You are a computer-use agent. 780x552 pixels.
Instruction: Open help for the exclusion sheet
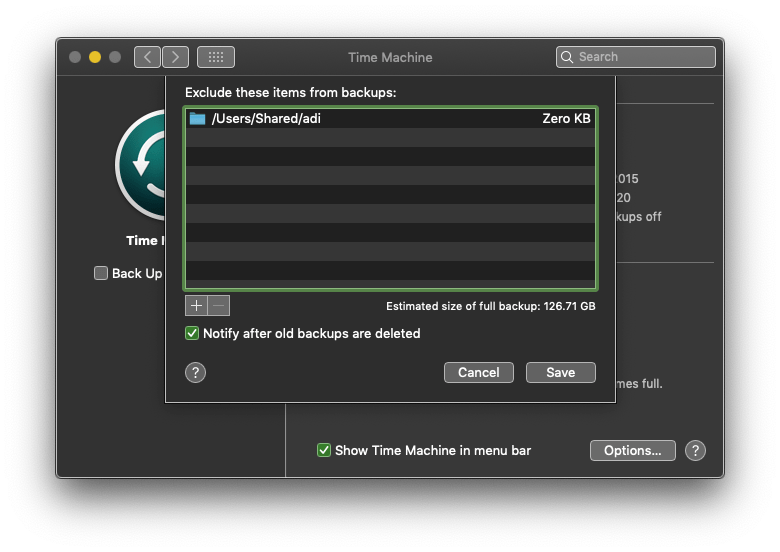tap(195, 372)
